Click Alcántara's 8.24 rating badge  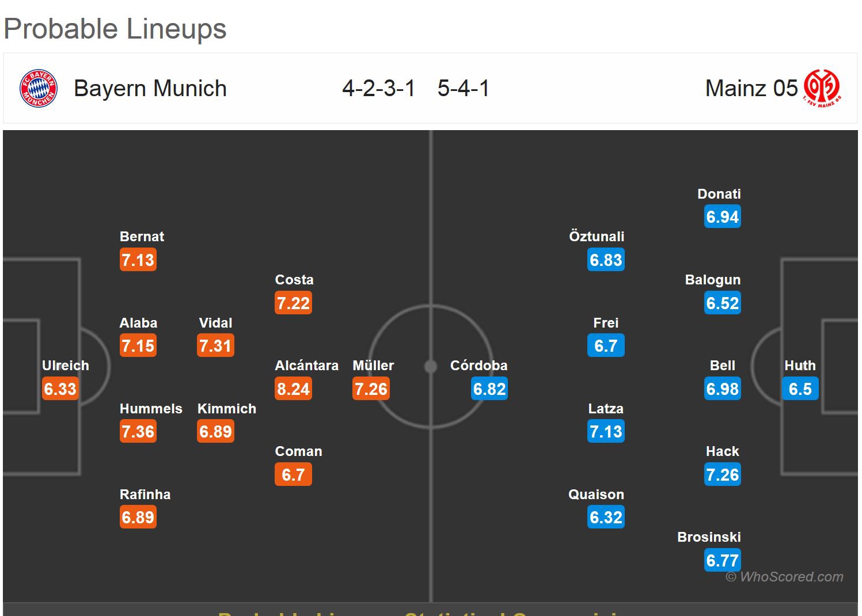click(293, 389)
